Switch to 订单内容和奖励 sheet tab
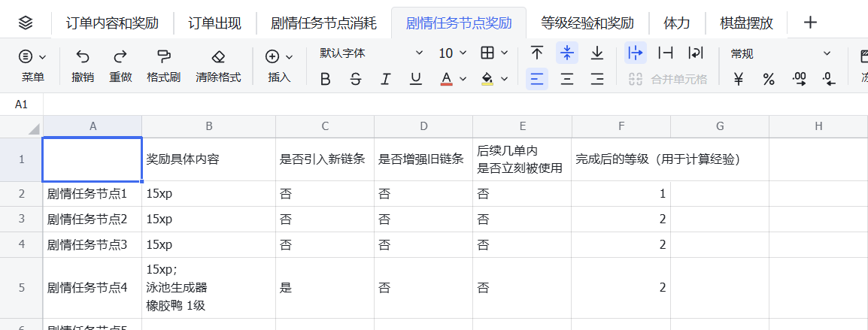The height and width of the screenshot is (330, 868). (112, 23)
